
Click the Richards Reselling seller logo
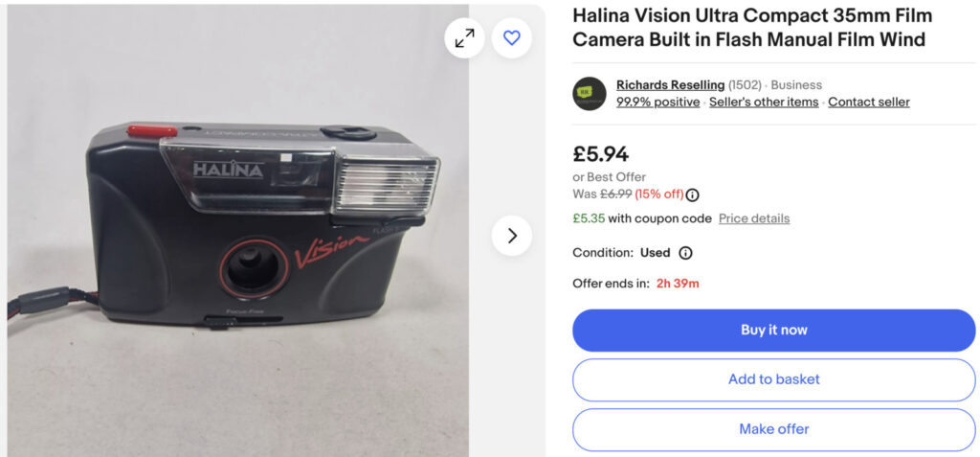pos(590,94)
